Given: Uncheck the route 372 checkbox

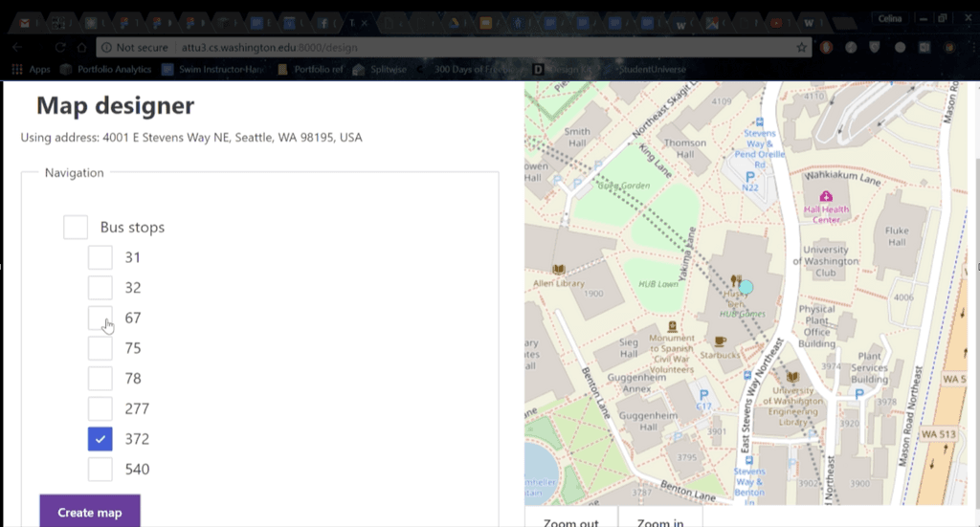Looking at the screenshot, I should pyautogui.click(x=100, y=439).
